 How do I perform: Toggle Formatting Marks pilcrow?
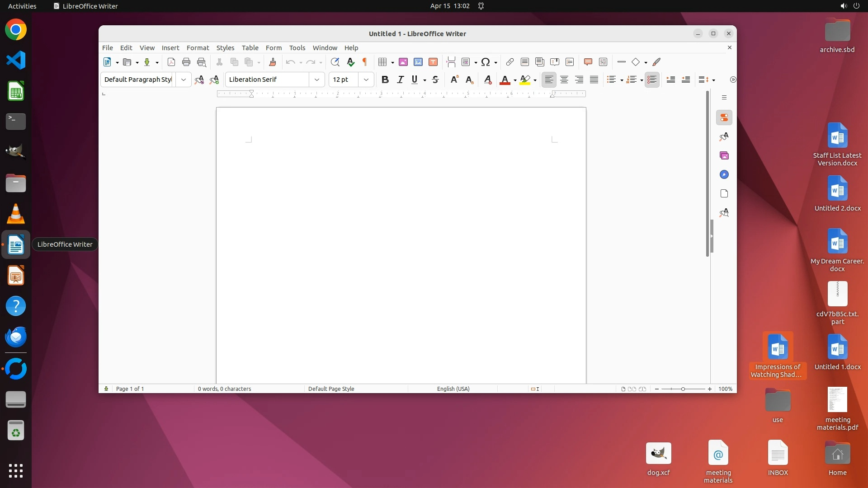point(365,62)
